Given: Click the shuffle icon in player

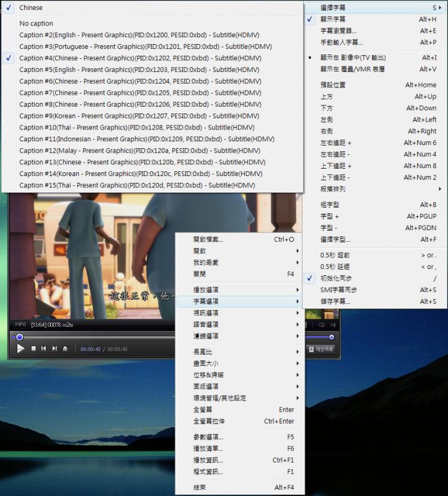Looking at the screenshot, I should (333, 325).
